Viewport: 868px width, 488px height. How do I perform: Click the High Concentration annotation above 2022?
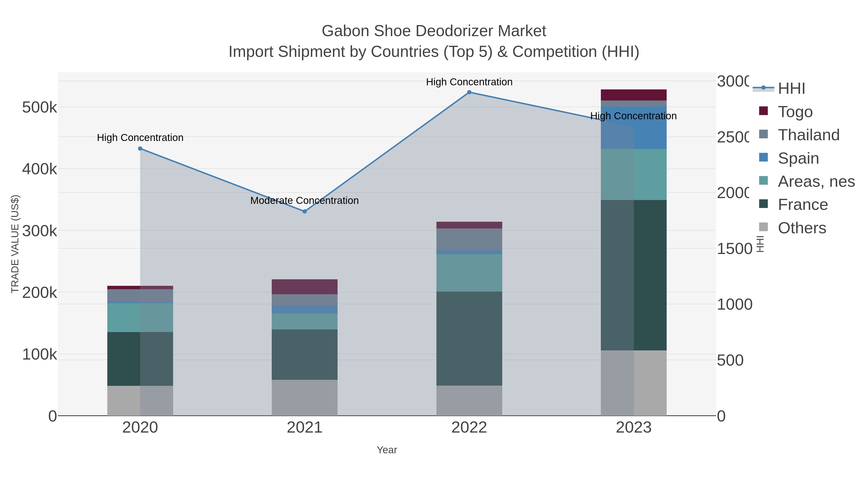point(469,82)
